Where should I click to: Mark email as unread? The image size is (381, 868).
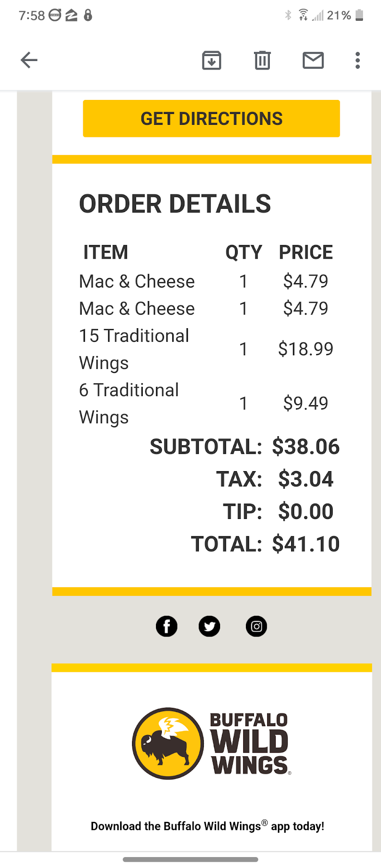[313, 60]
